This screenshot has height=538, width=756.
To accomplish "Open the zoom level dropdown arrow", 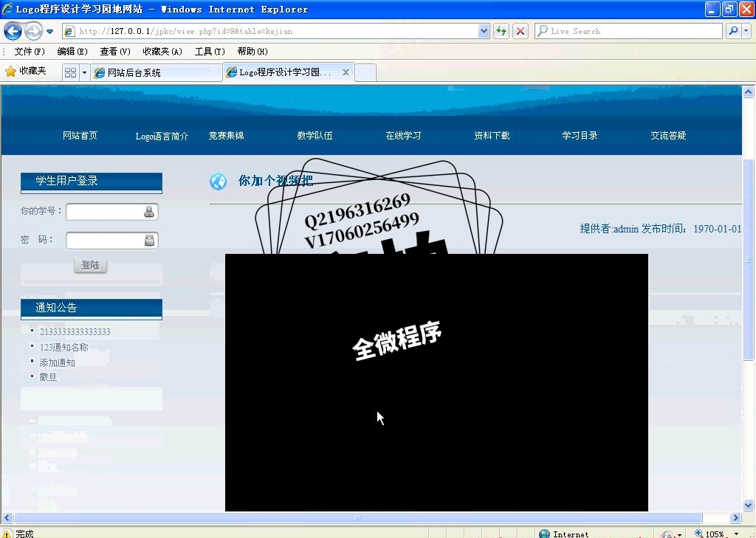I will [x=736, y=534].
